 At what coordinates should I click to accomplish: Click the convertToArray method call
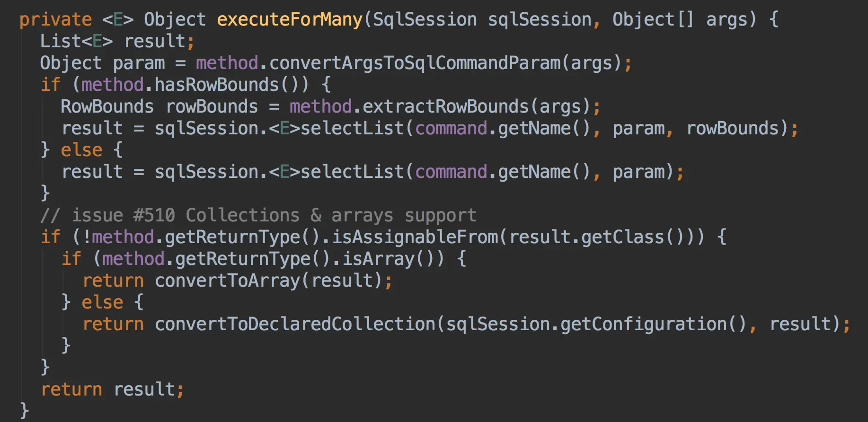pyautogui.click(x=227, y=281)
